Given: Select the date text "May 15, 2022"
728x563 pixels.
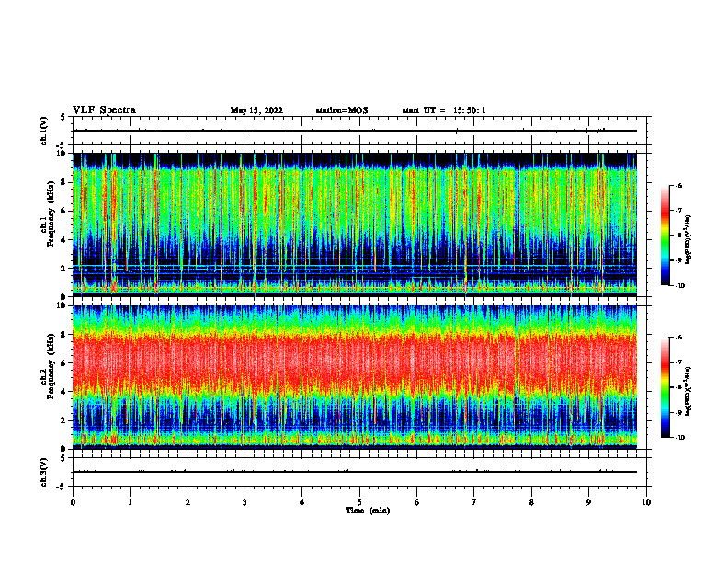Looking at the screenshot, I should click(x=256, y=110).
